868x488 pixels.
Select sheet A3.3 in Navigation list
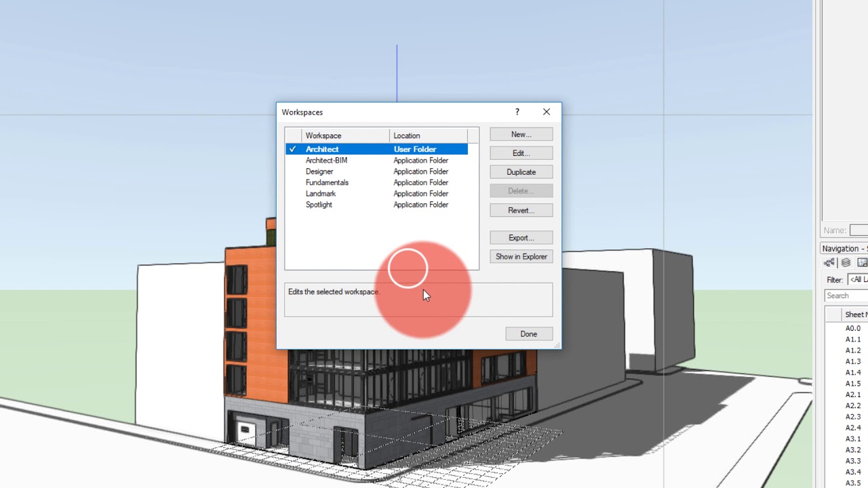pyautogui.click(x=852, y=461)
